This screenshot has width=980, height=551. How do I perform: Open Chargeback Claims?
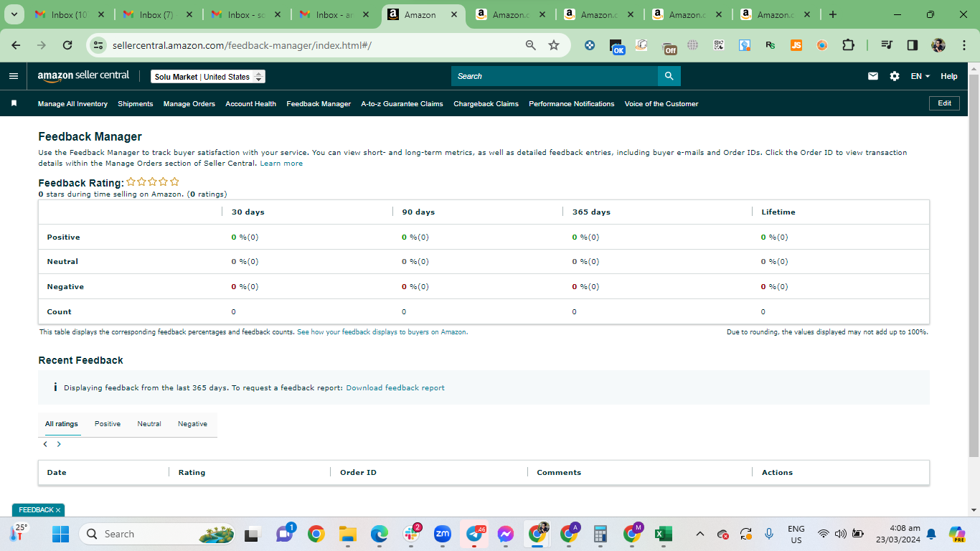coord(486,104)
